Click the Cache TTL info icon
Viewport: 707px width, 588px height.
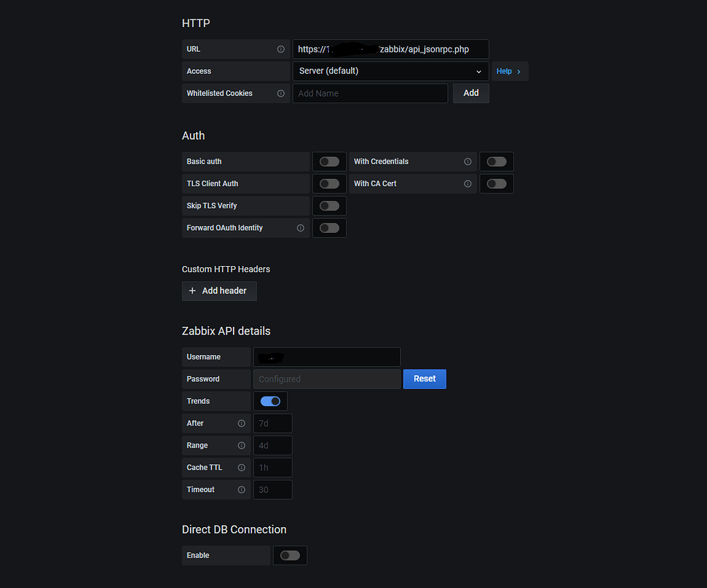(x=241, y=468)
